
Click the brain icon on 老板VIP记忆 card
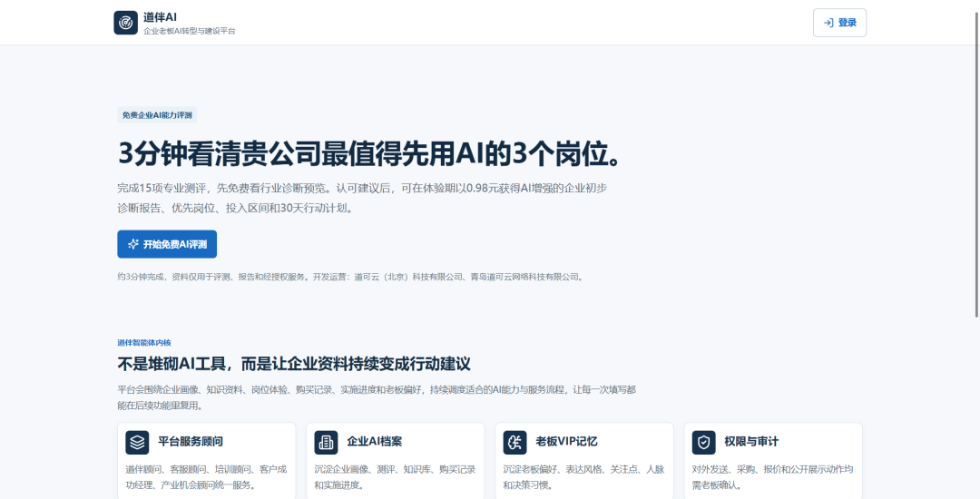[515, 442]
